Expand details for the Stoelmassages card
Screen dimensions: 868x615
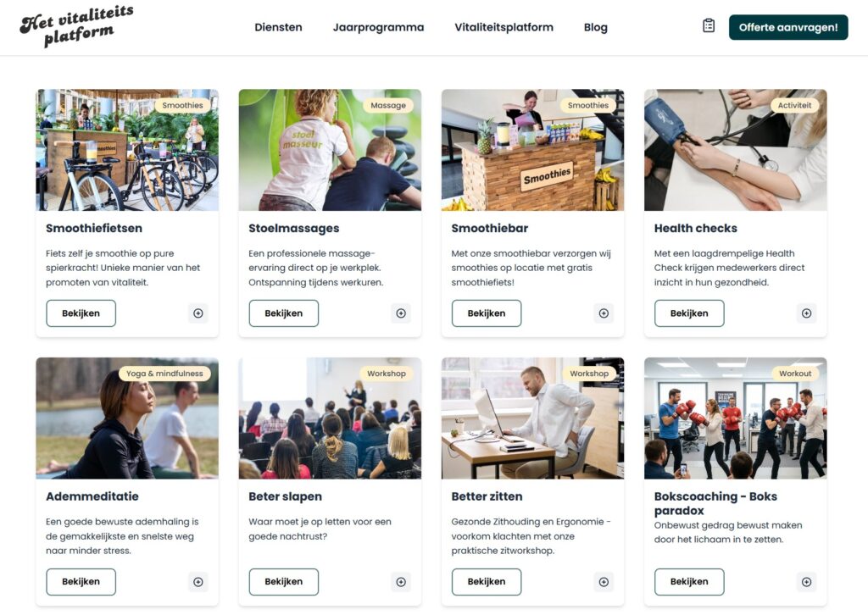[400, 313]
